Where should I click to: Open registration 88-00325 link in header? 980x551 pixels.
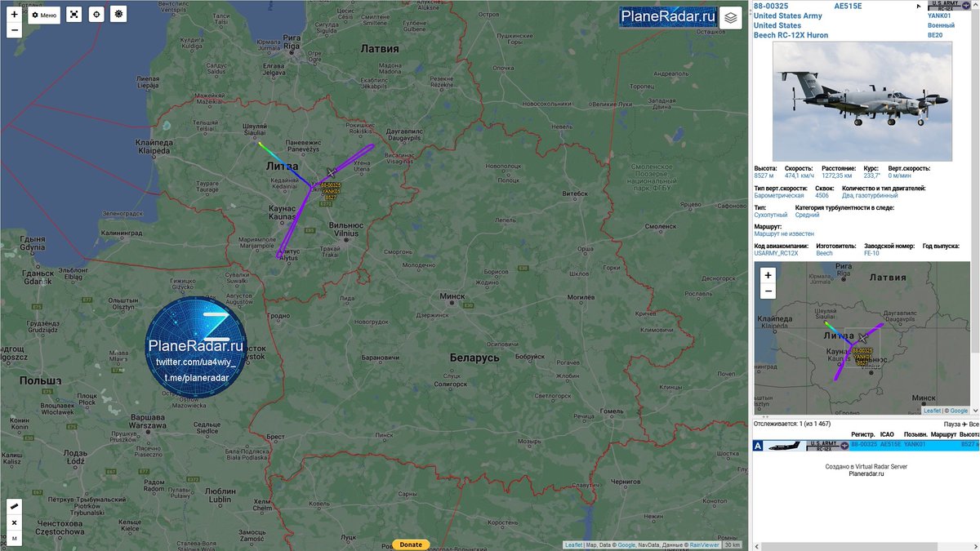coord(771,6)
